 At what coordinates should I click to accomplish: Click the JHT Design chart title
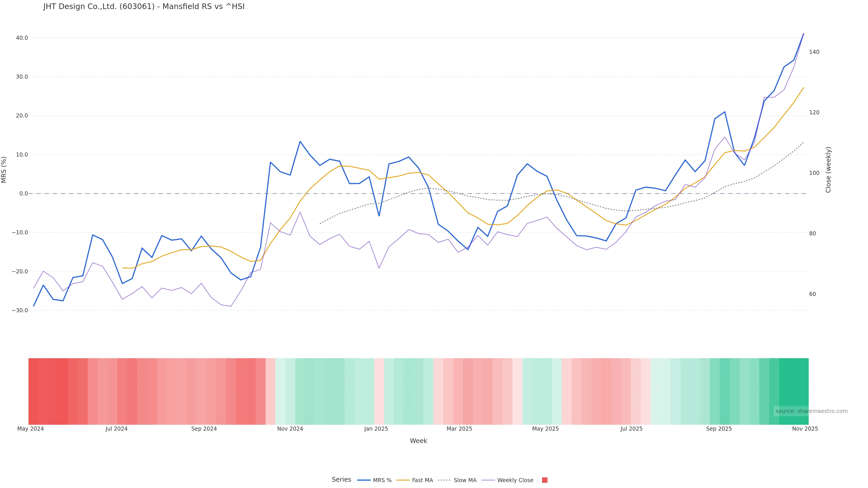click(144, 6)
